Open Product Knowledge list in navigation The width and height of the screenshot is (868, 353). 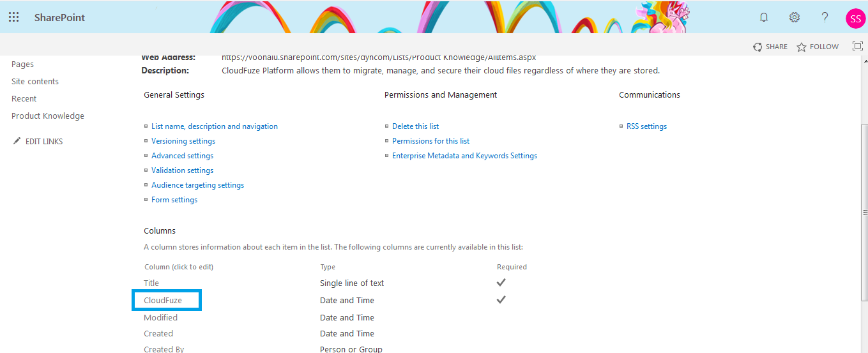48,116
